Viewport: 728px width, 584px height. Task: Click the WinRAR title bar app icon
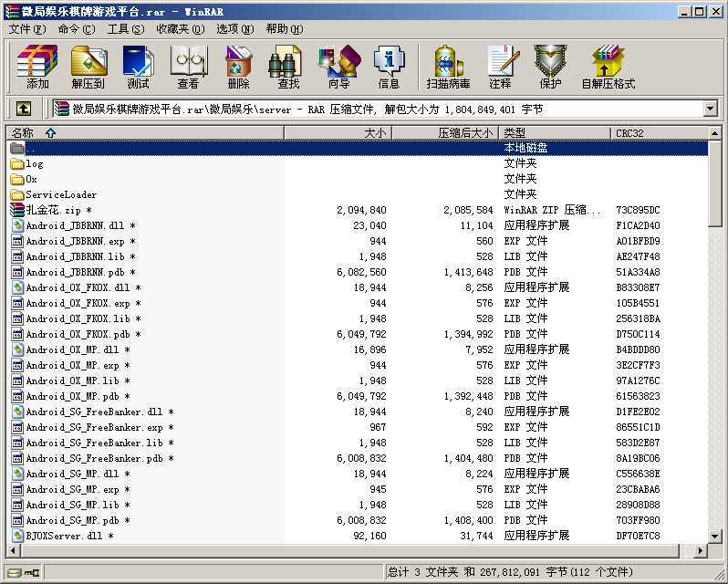[13, 12]
